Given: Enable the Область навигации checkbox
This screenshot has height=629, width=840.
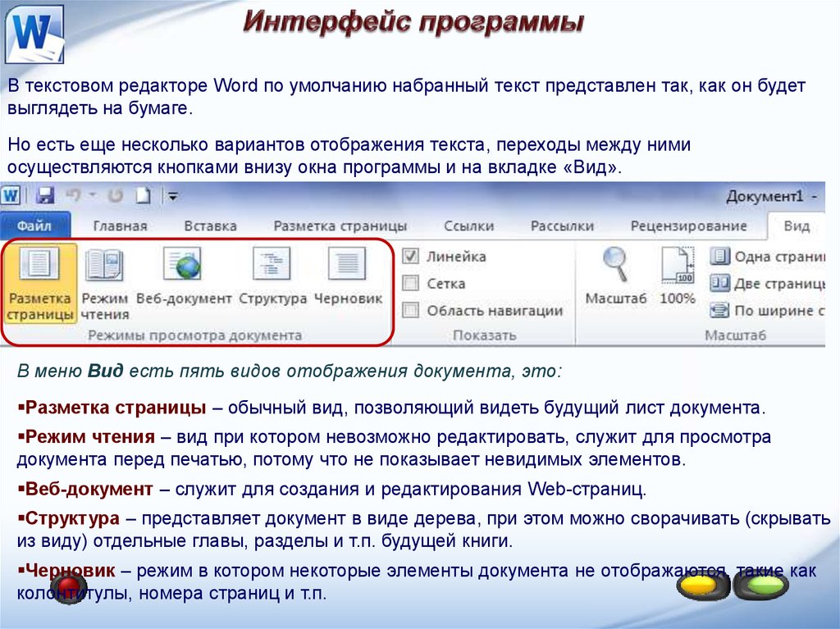Looking at the screenshot, I should coord(410,310).
